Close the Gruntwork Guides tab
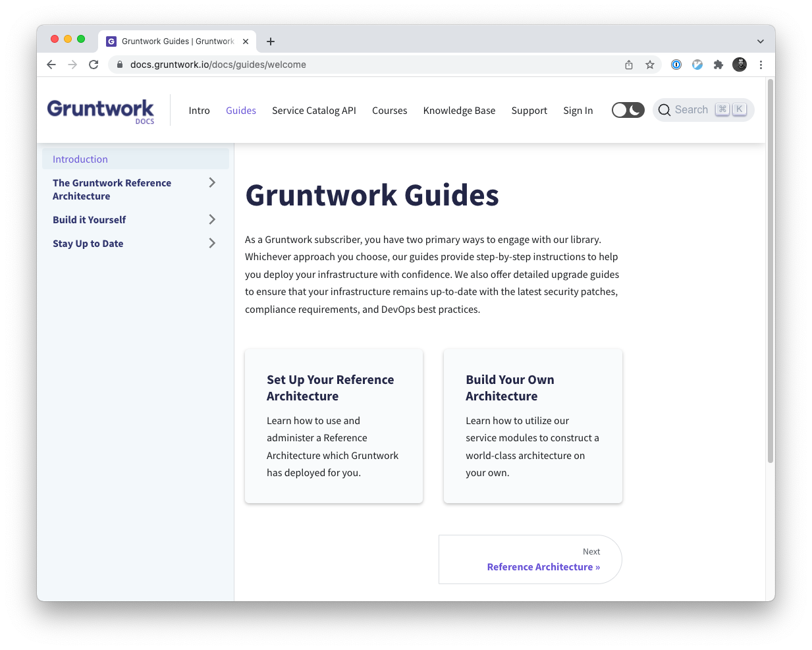 pyautogui.click(x=246, y=41)
